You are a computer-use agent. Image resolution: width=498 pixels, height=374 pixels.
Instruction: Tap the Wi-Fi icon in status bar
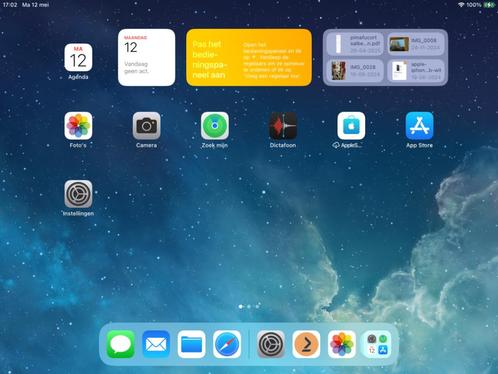point(461,5)
